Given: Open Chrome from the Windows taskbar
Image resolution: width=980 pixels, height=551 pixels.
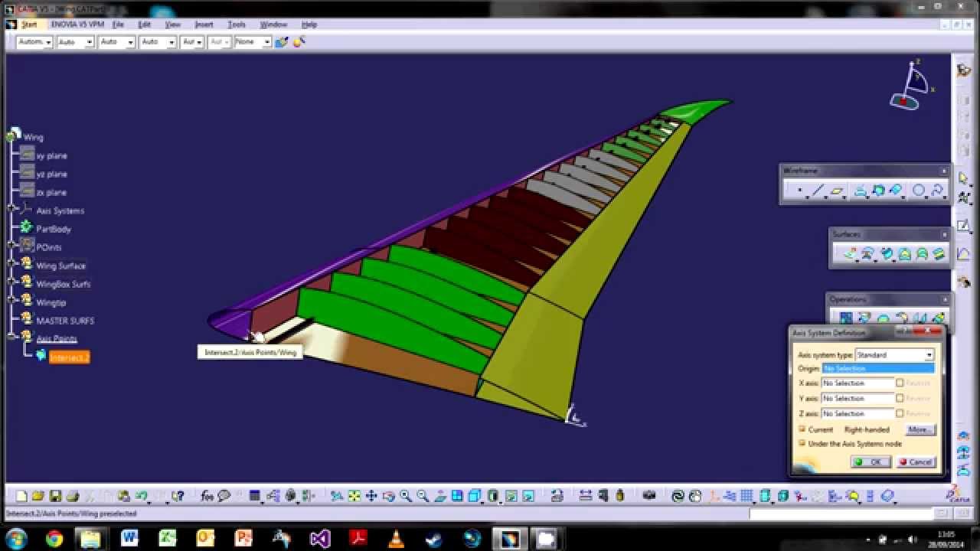Looking at the screenshot, I should (x=54, y=540).
